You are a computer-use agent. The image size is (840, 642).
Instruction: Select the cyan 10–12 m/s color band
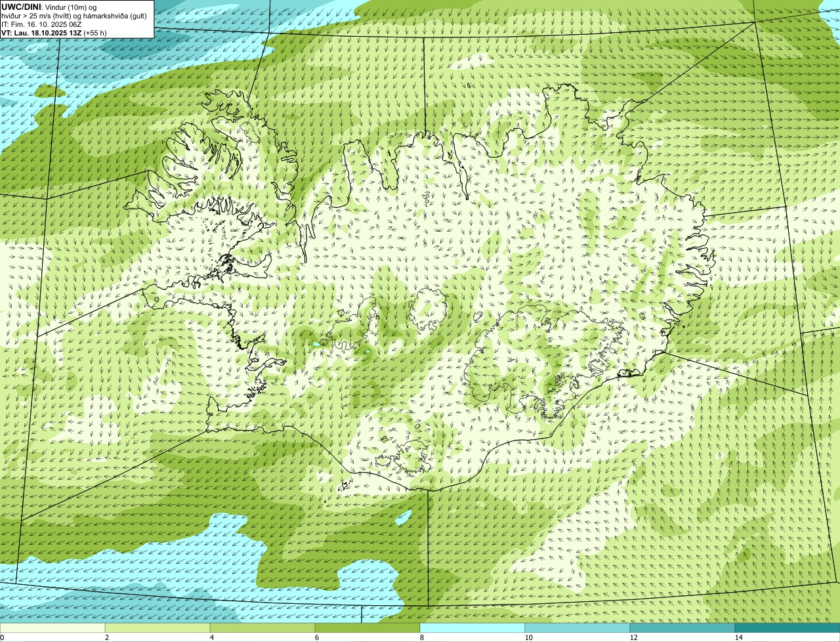click(577, 628)
